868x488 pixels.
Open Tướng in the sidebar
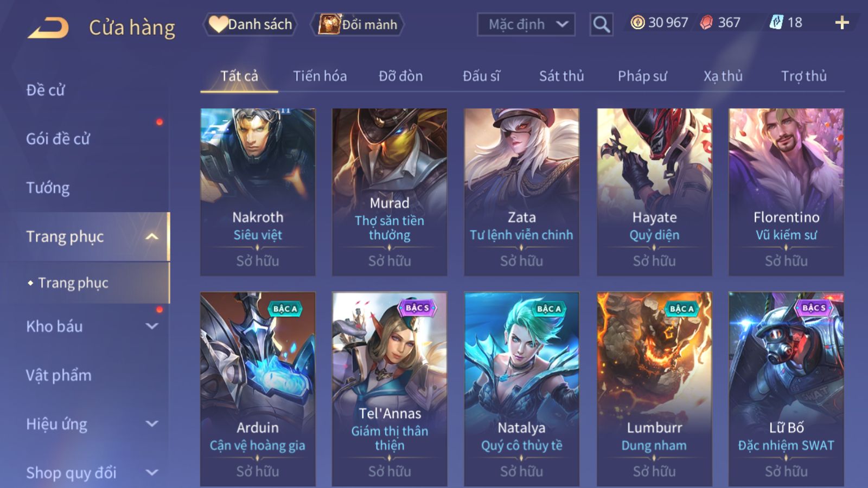pos(48,188)
